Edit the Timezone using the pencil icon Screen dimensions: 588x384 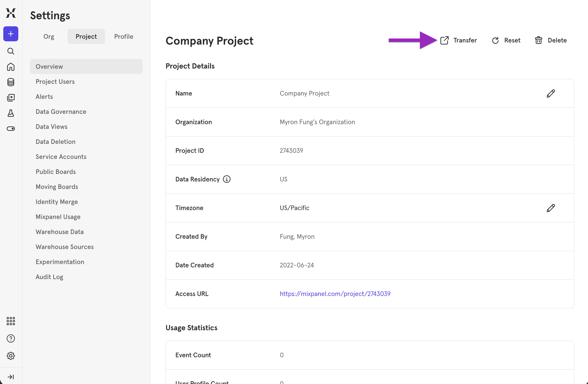(x=551, y=208)
